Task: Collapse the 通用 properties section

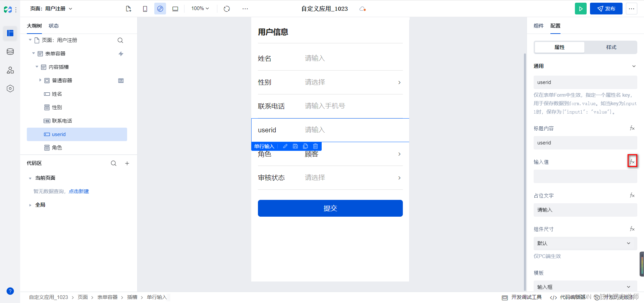Action: point(634,66)
